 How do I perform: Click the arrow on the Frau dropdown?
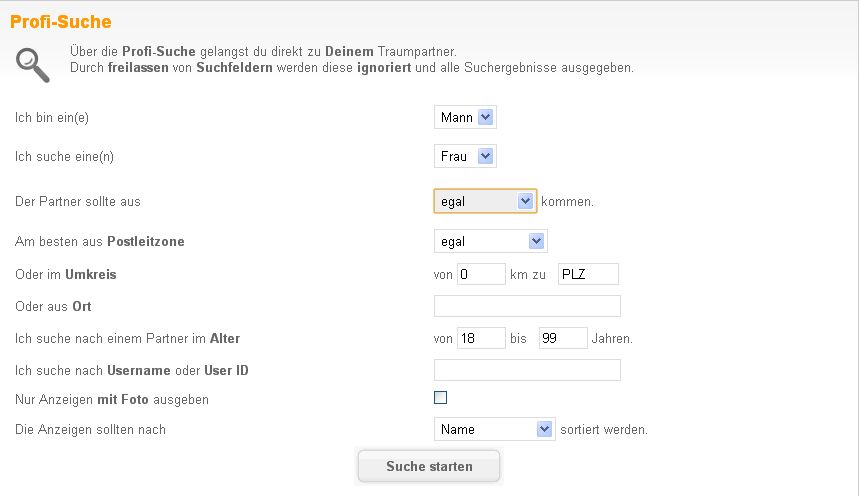[x=485, y=156]
